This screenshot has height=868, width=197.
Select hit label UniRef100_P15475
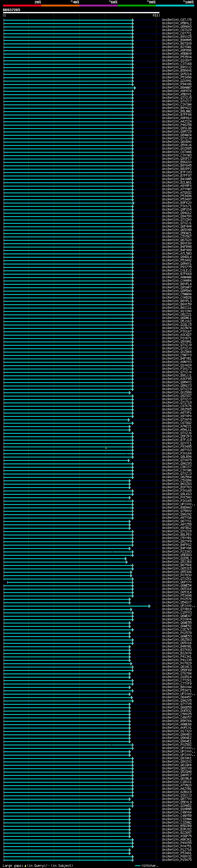pos(177,860)
